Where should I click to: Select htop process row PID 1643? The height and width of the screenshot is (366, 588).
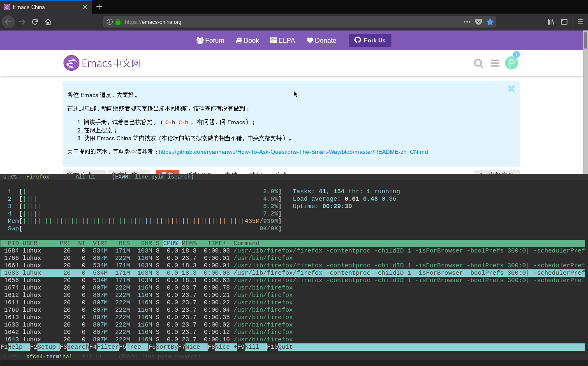(x=293, y=339)
